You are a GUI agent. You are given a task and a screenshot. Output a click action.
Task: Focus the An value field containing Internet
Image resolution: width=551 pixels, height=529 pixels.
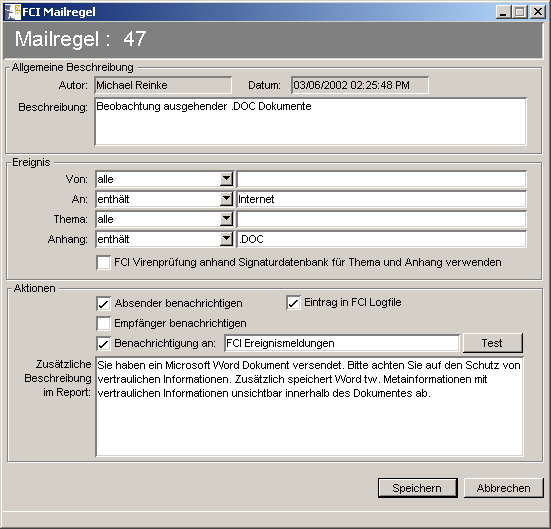pyautogui.click(x=382, y=199)
